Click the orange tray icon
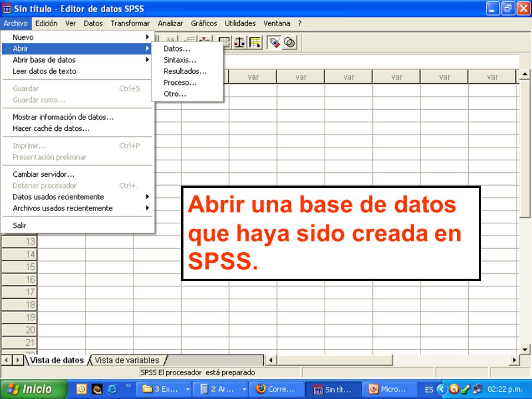The image size is (532, 399). click(x=454, y=389)
